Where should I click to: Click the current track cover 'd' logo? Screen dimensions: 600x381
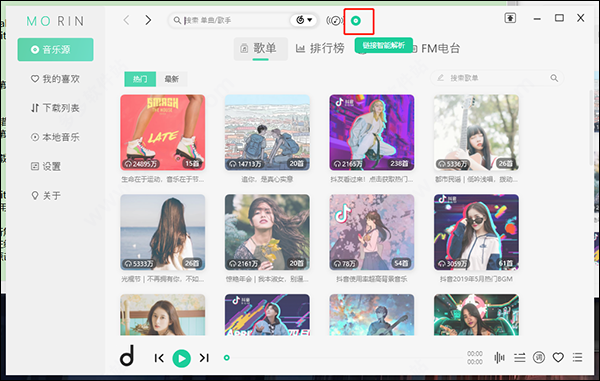click(127, 356)
